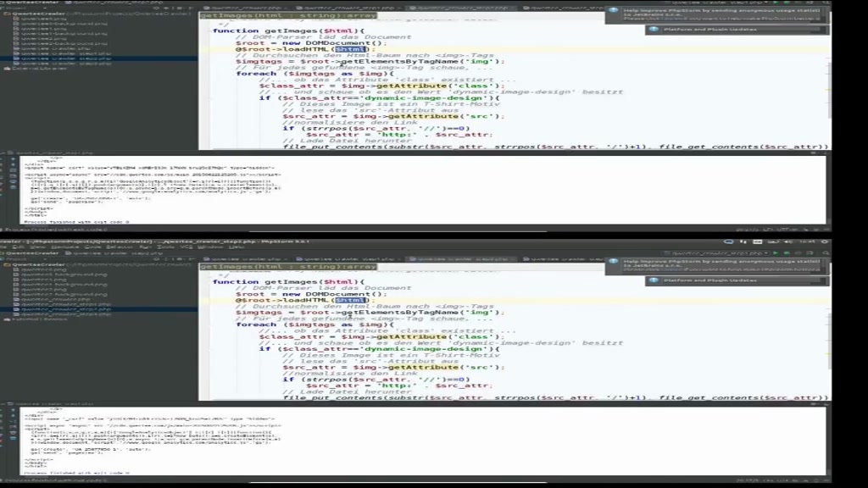868x488 pixels.
Task: Open the VCS menu in lower PhpStorm window
Action: coord(186,247)
